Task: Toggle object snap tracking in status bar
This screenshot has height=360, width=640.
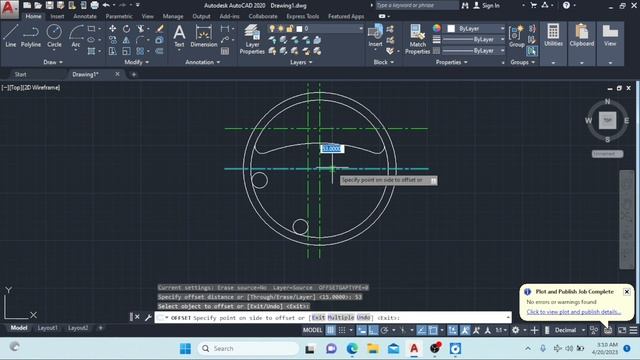Action: point(422,330)
